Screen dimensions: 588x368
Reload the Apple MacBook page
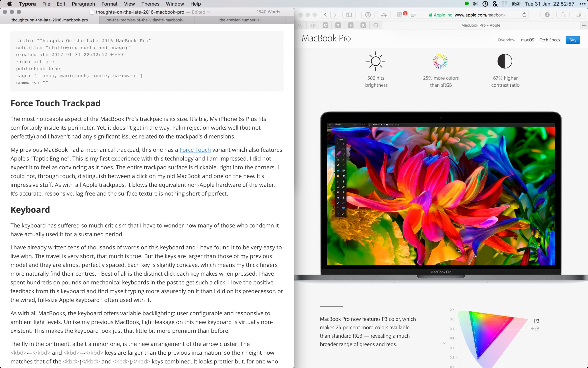(x=524, y=15)
